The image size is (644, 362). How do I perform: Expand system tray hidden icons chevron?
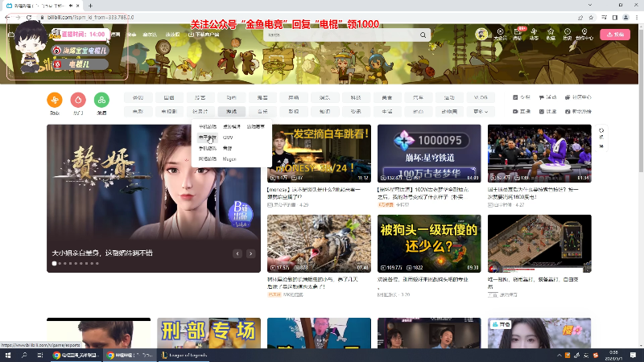click(559, 355)
